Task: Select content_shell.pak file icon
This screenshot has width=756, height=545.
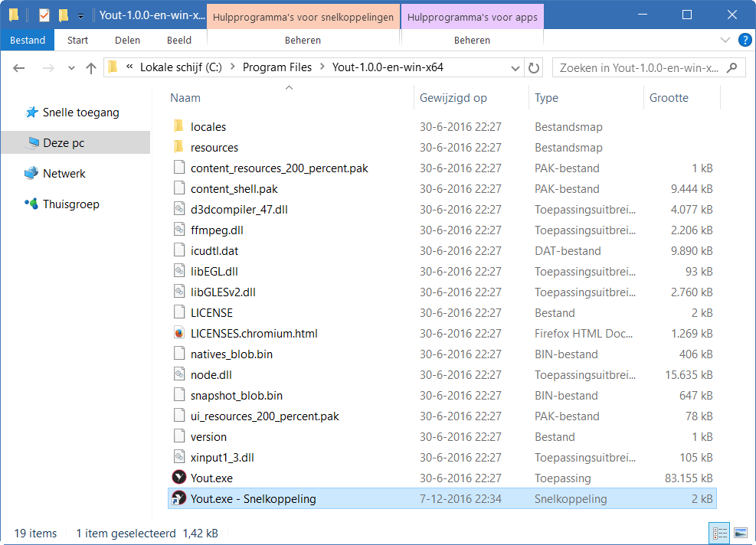Action: tap(179, 188)
